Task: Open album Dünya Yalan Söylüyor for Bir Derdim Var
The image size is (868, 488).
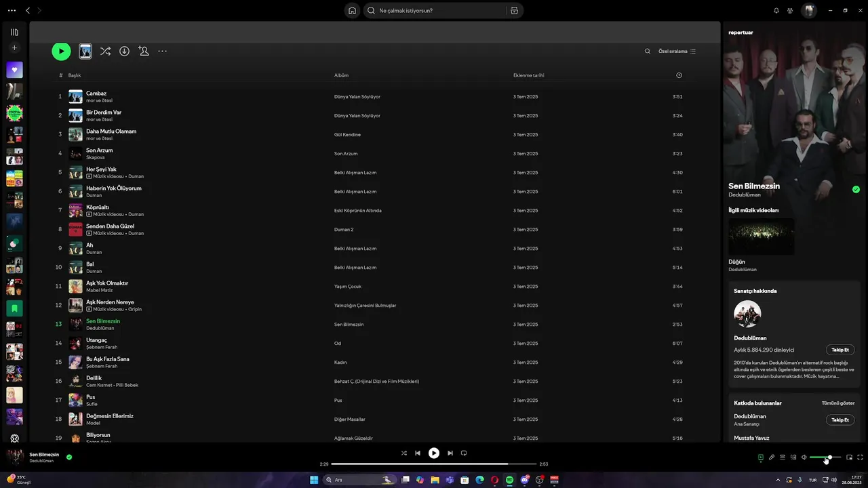Action: pos(357,116)
